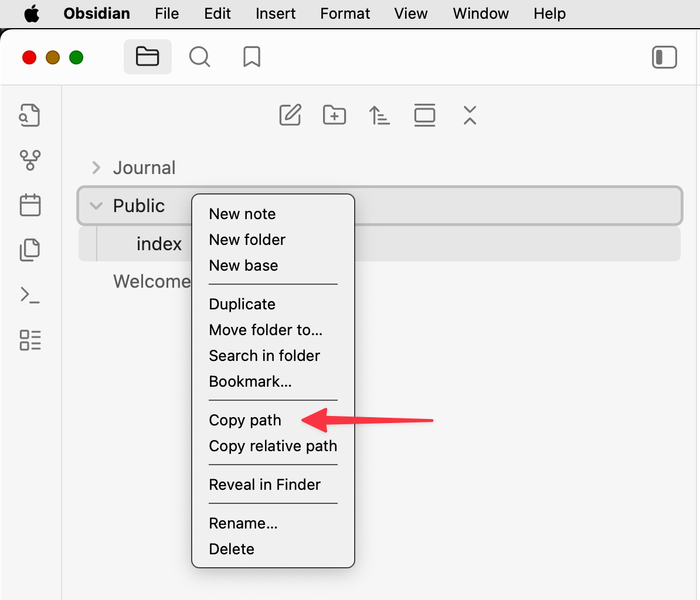700x600 pixels.
Task: Open the Format menu in menu bar
Action: (x=345, y=13)
